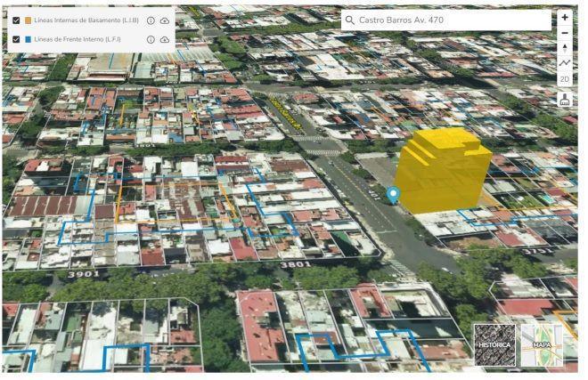Select the HISTÓRICA basemap thumbnail
This screenshot has height=380, width=588.
[x=494, y=344]
